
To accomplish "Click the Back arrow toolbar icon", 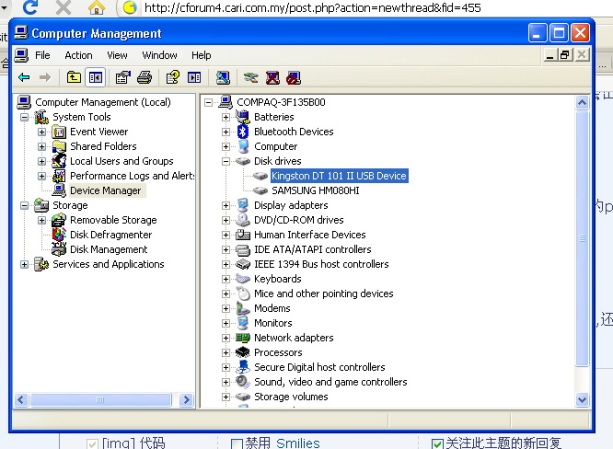I will click(24, 77).
